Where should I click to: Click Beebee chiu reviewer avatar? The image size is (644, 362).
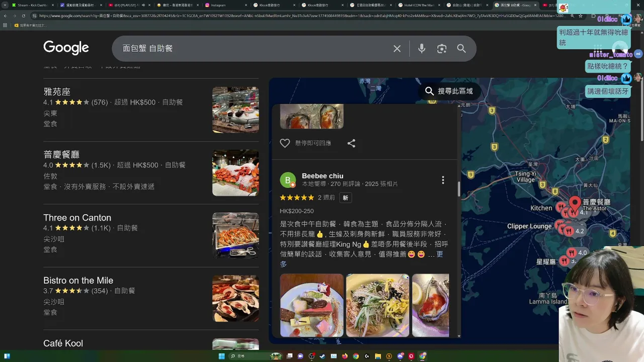pos(288,180)
